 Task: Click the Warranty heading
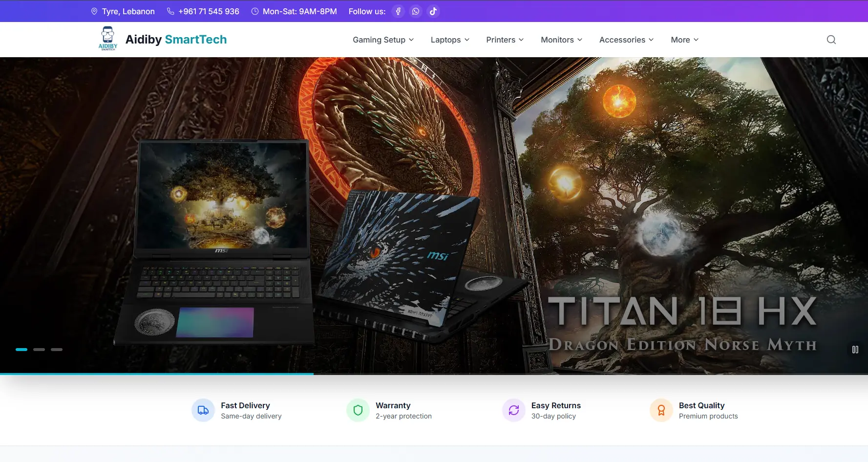(x=393, y=405)
